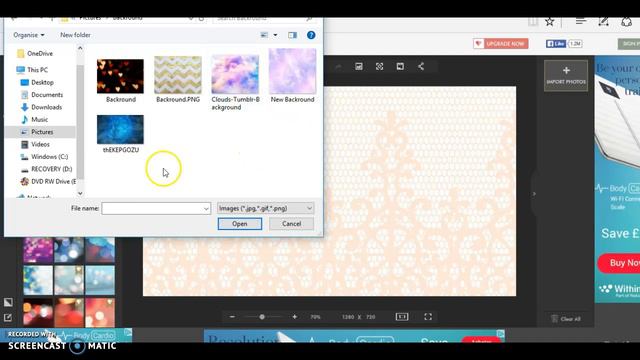The image size is (640, 360).
Task: Click the Clear All trash button
Action: coord(565,319)
